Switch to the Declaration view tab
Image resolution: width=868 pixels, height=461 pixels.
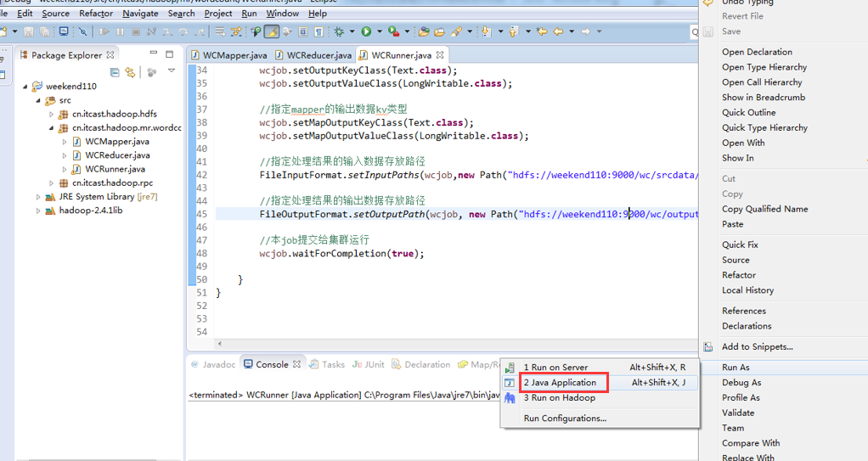(420, 364)
